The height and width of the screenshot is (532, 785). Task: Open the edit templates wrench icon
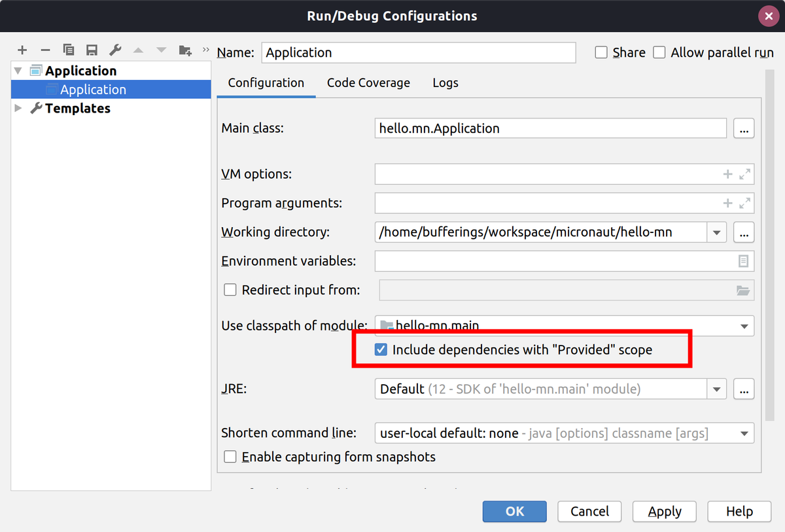(115, 50)
